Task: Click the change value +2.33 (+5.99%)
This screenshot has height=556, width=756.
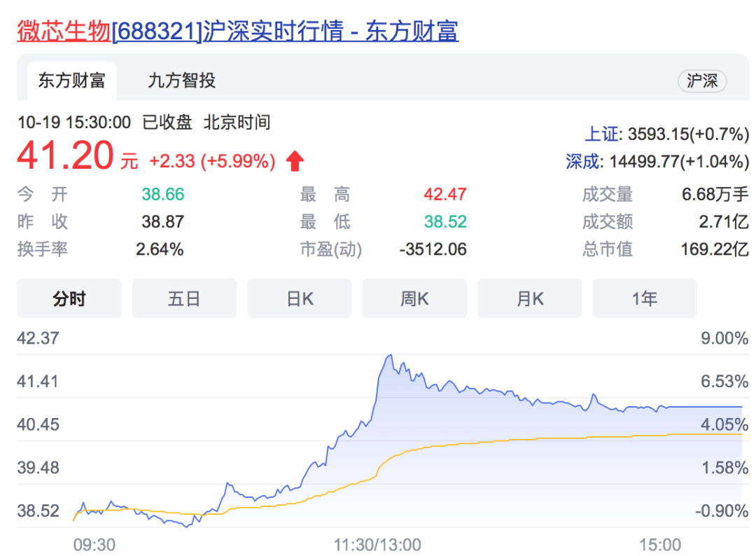Action: (x=212, y=161)
